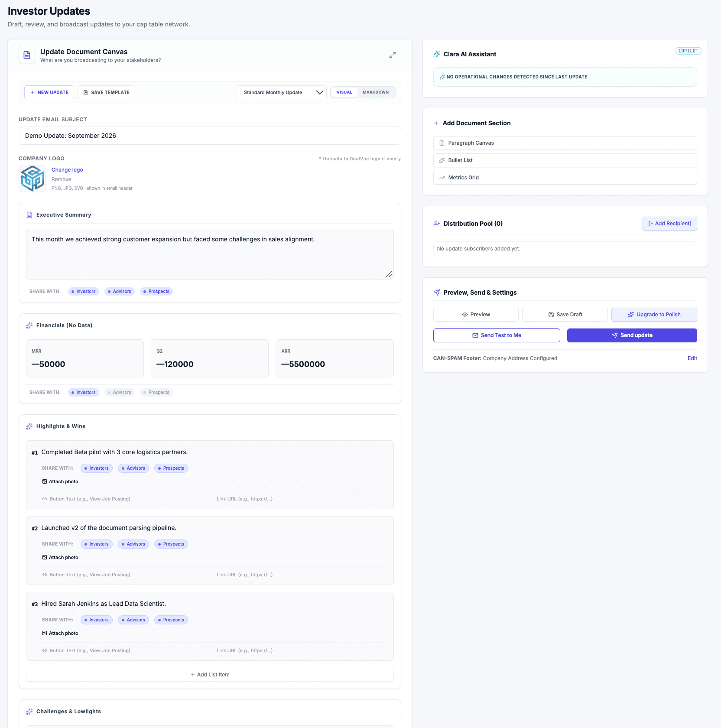The image size is (721, 728).
Task: Click the Send update button
Action: pos(632,335)
